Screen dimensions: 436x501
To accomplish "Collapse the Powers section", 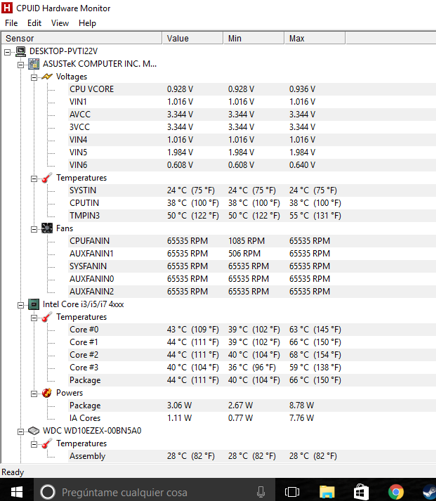I will coord(34,394).
